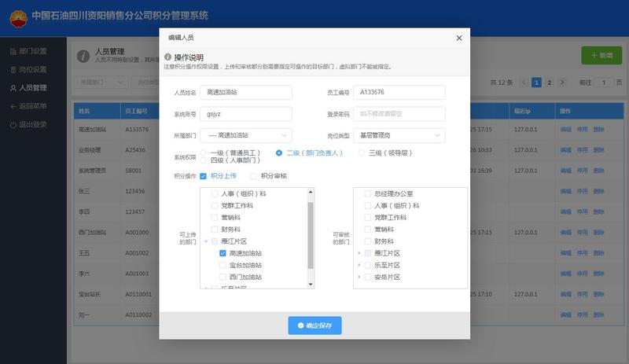Select 退出登录 in sidebar
This screenshot has width=629, height=364.
point(33,125)
